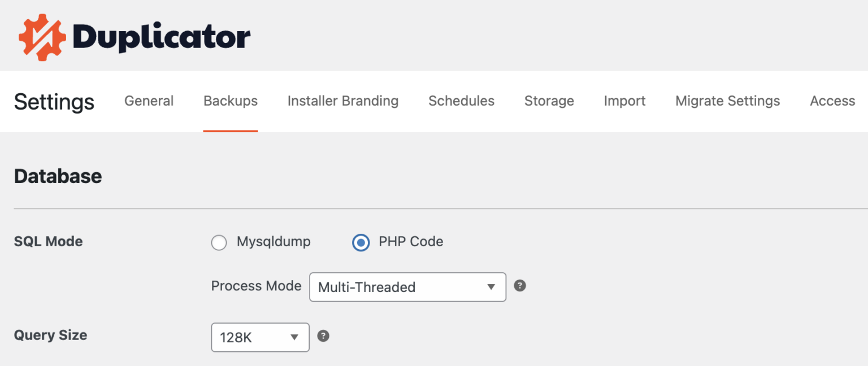The image size is (868, 366).
Task: Navigate to the Access tab
Action: tap(832, 101)
